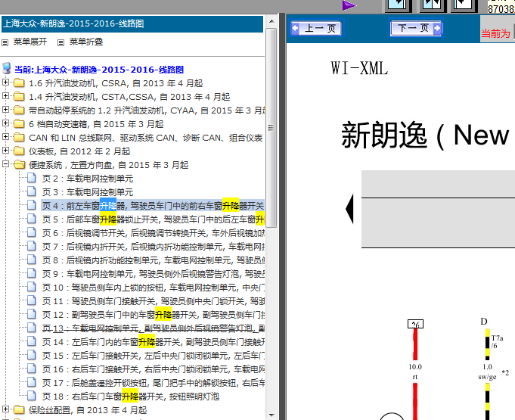Click the WI-XML heading text
515x420 pixels.
point(359,68)
